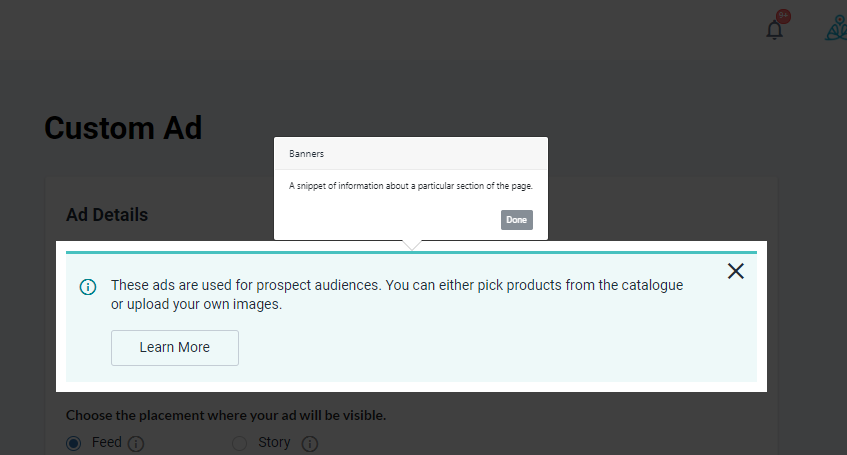Viewport: 847px width, 455px height.
Task: Click the Story label text
Action: point(274,442)
